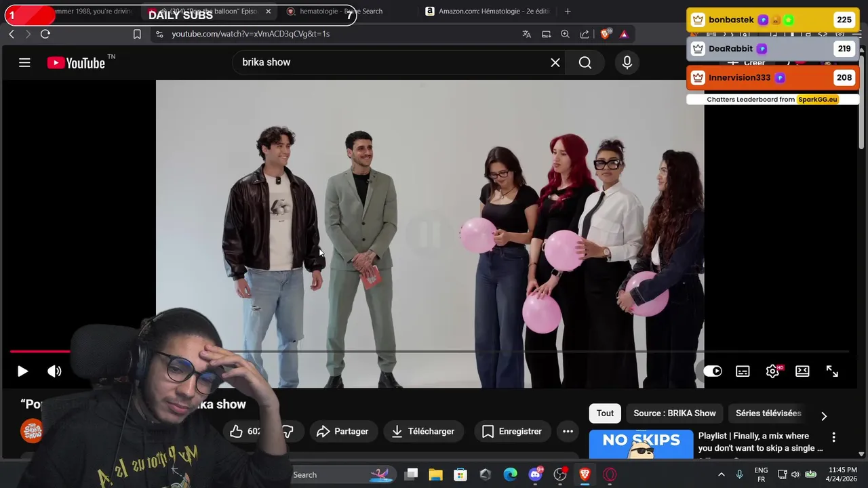Clear the 'brika show' search text

(x=555, y=62)
